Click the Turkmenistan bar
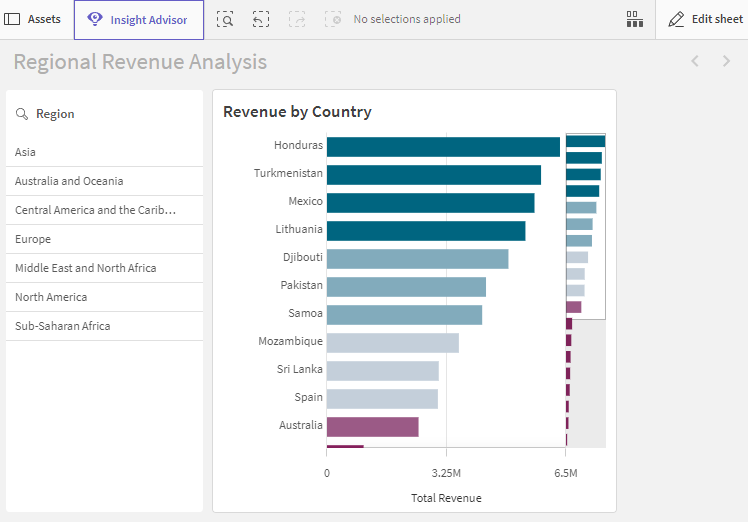748x522 pixels. coord(434,175)
